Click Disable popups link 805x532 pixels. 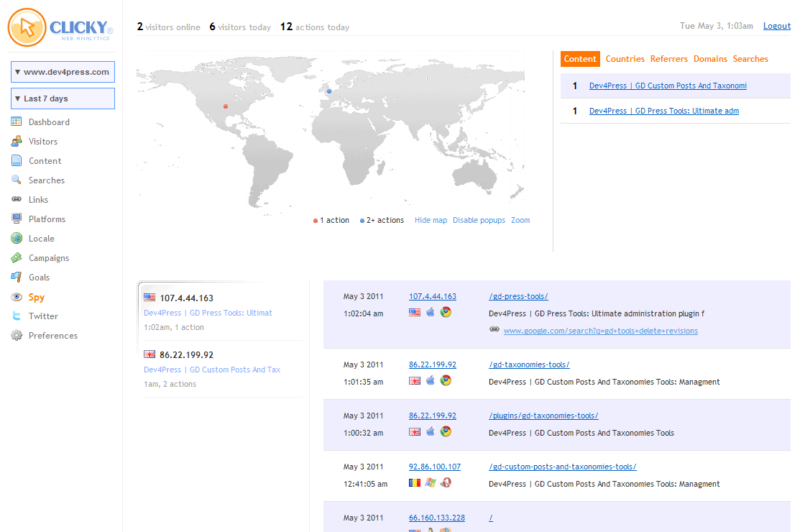coord(479,220)
